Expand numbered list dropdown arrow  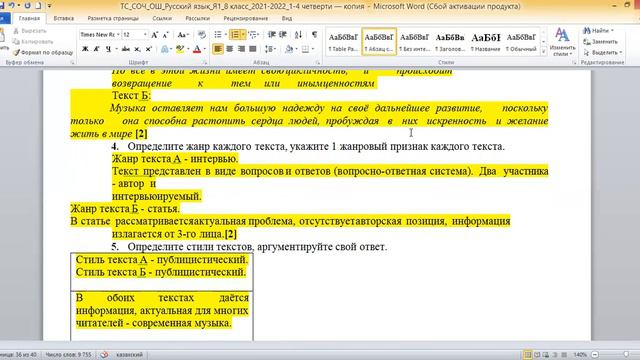coord(243,35)
